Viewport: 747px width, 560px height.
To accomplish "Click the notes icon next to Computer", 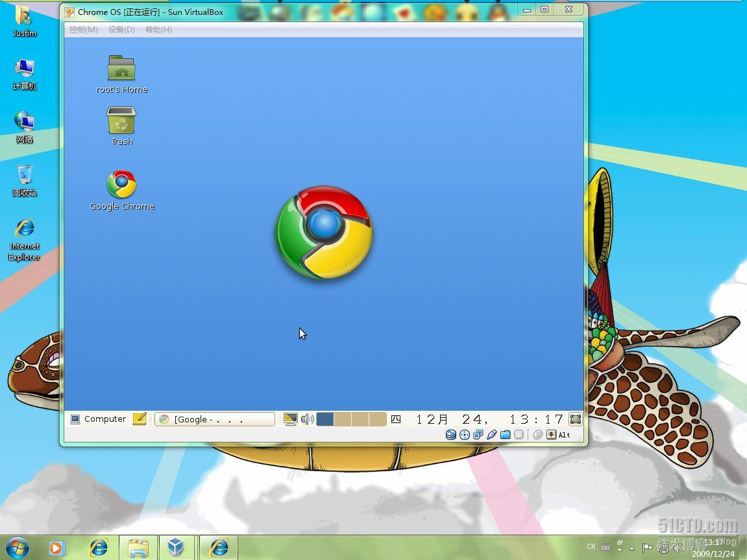I will pyautogui.click(x=140, y=419).
